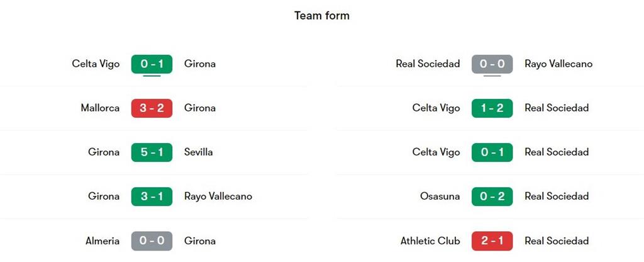Open the 3 - 1 Girona vs Rayo Vallecano result
The width and height of the screenshot is (644, 262).
(152, 196)
